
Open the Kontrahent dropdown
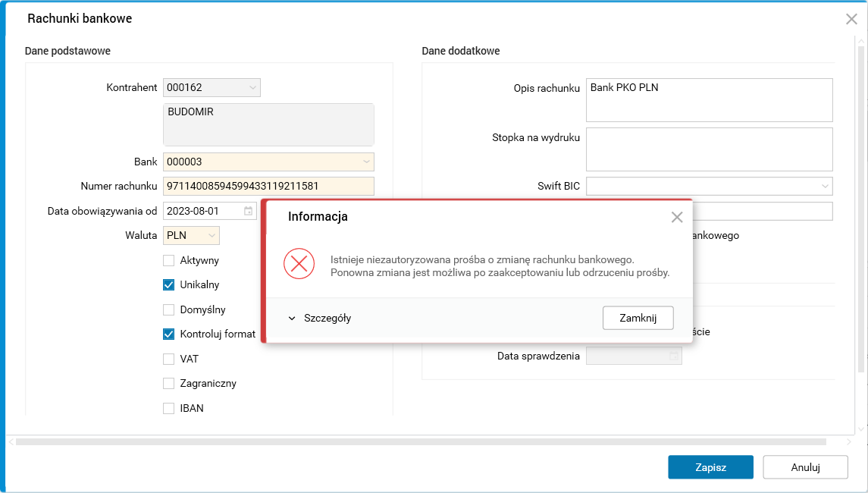252,88
